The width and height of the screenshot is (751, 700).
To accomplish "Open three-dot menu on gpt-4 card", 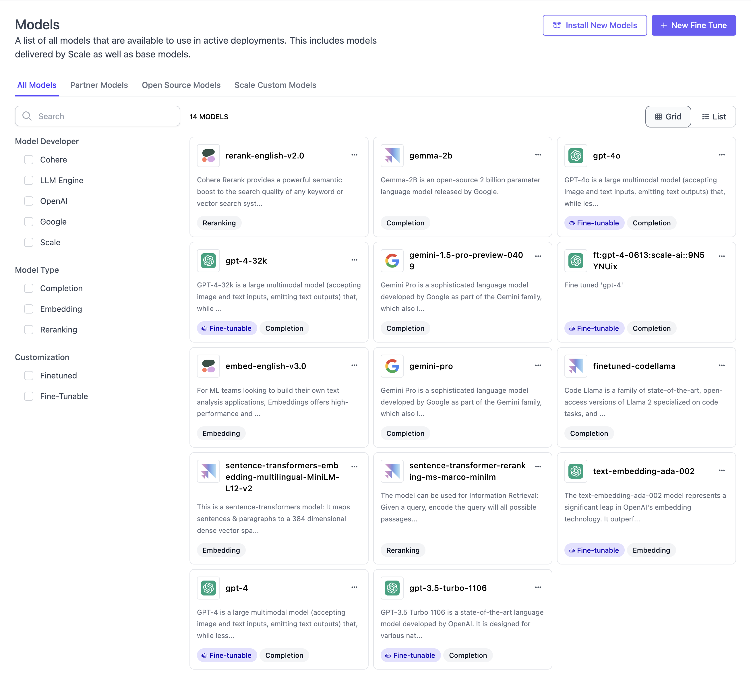I will [354, 587].
